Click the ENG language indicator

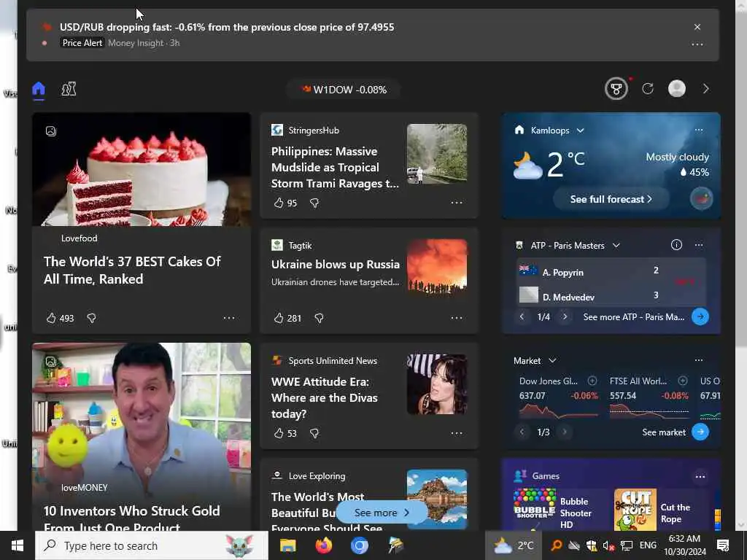(648, 545)
